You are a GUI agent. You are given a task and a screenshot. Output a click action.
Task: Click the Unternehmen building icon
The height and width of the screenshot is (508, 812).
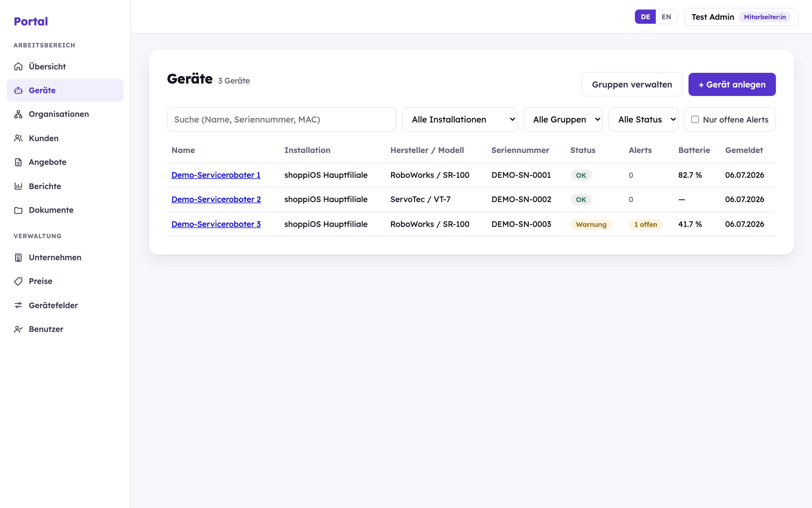coord(18,257)
